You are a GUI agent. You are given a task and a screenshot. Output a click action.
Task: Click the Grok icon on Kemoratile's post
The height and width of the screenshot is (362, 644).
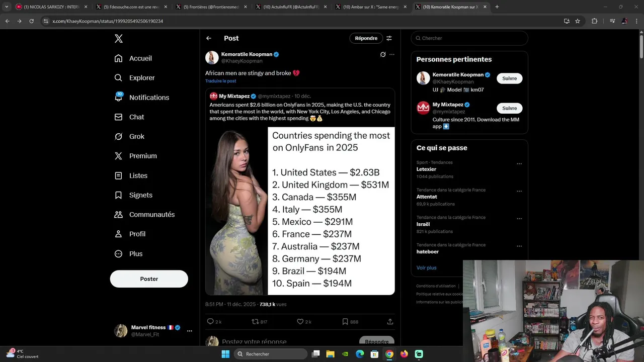click(x=383, y=54)
